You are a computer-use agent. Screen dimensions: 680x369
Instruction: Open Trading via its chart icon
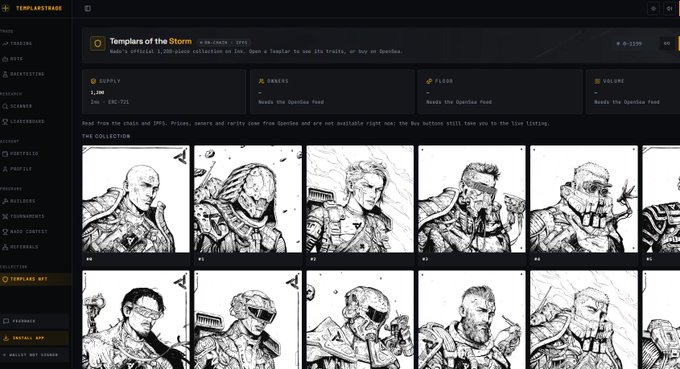click(5, 44)
